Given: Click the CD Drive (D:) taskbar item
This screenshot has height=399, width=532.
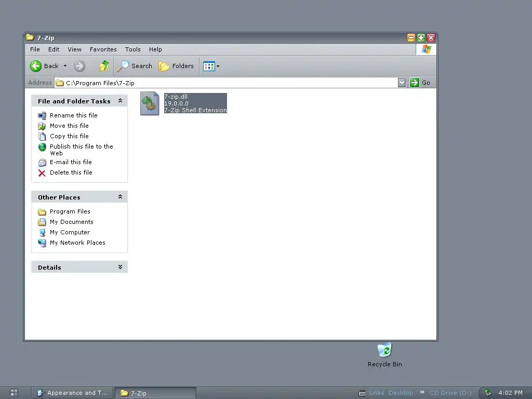Looking at the screenshot, I should [450, 393].
